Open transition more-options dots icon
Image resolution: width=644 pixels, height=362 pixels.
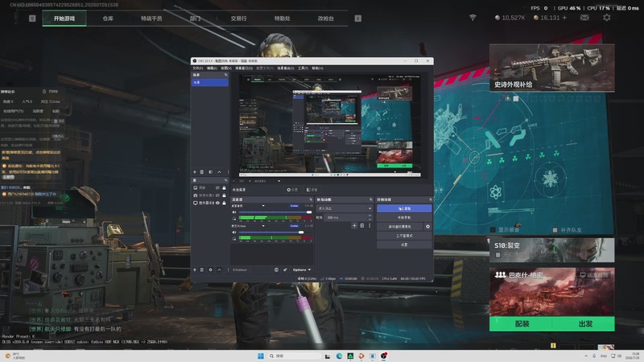coord(369,225)
